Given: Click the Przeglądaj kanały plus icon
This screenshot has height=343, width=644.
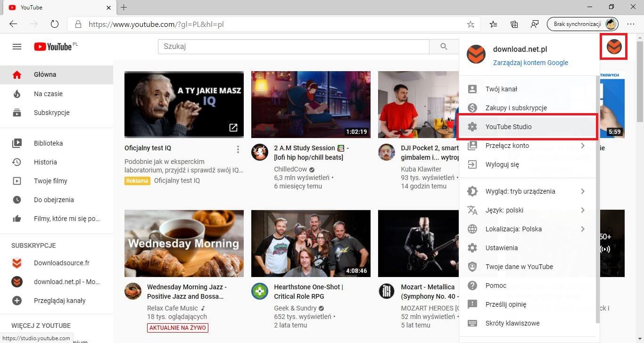Looking at the screenshot, I should click(17, 301).
